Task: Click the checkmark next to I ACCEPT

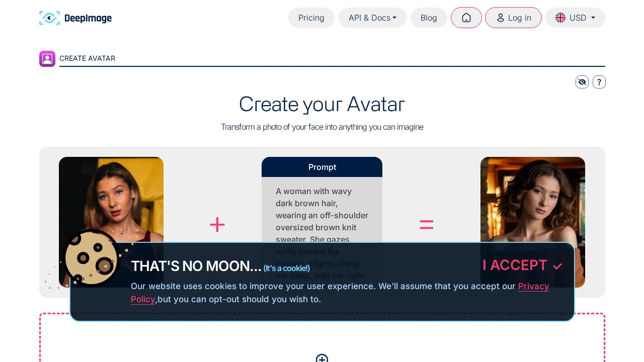Action: click(557, 266)
